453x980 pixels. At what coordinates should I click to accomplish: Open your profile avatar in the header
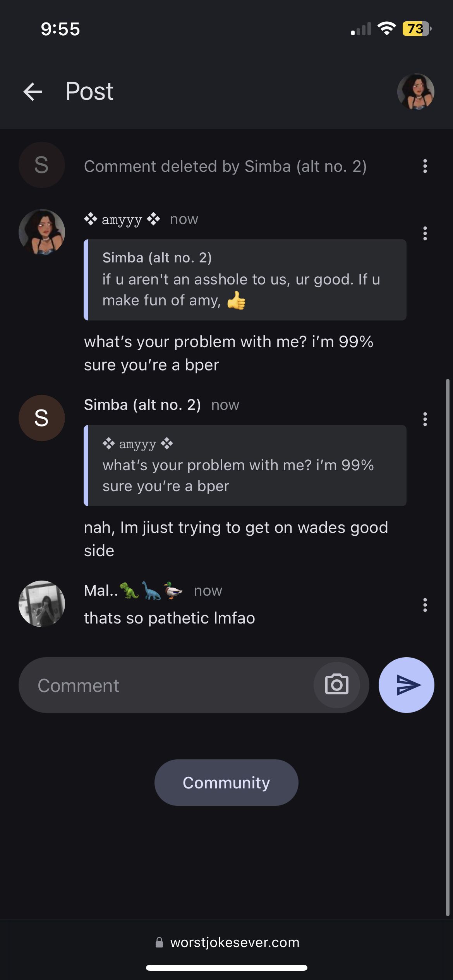coord(415,92)
